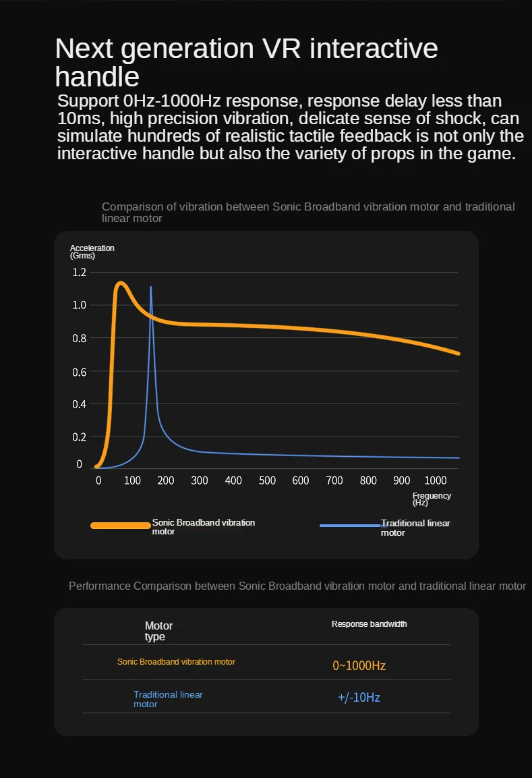Click the orange curve's peak near 100 Hz
532x778 pixels.
click(x=121, y=284)
